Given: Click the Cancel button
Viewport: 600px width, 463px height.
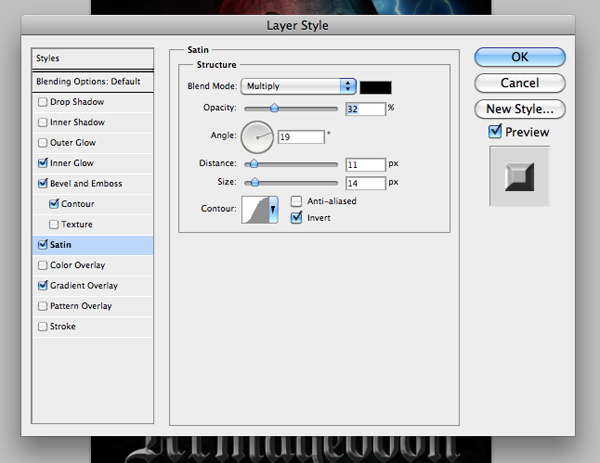Looking at the screenshot, I should pos(519,83).
